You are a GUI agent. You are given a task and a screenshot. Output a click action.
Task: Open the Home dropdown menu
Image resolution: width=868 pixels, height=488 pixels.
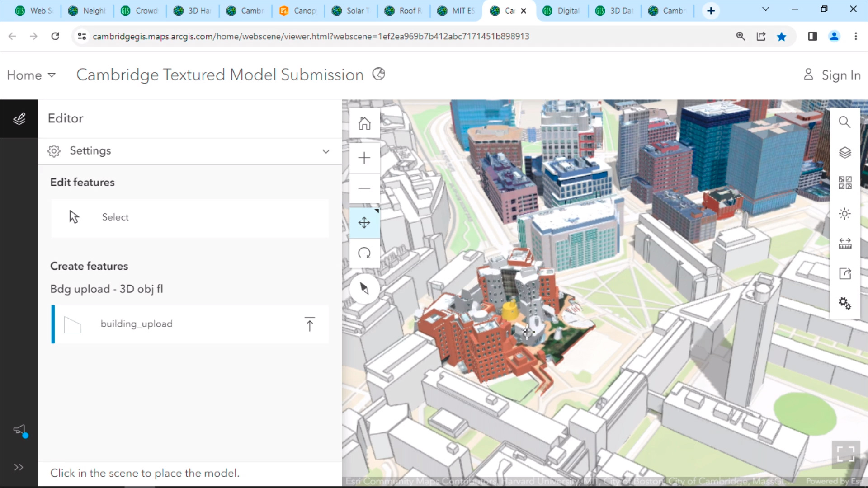coord(31,75)
